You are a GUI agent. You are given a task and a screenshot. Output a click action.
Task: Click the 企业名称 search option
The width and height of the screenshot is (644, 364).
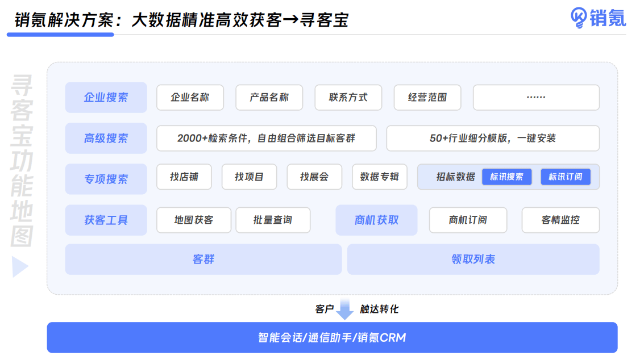190,97
